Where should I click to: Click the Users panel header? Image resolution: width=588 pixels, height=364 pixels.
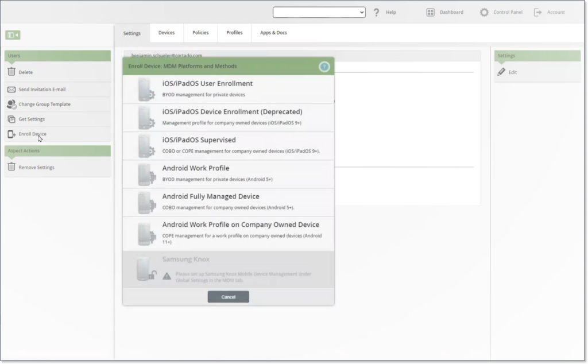coord(58,56)
